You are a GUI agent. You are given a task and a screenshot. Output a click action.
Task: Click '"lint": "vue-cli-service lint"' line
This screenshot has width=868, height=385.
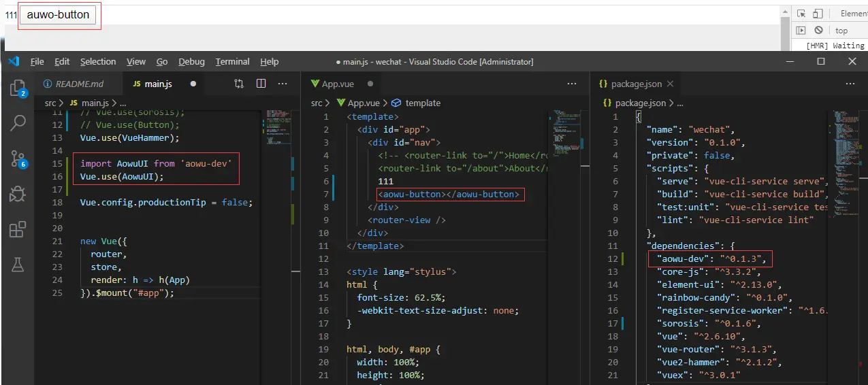pos(735,220)
